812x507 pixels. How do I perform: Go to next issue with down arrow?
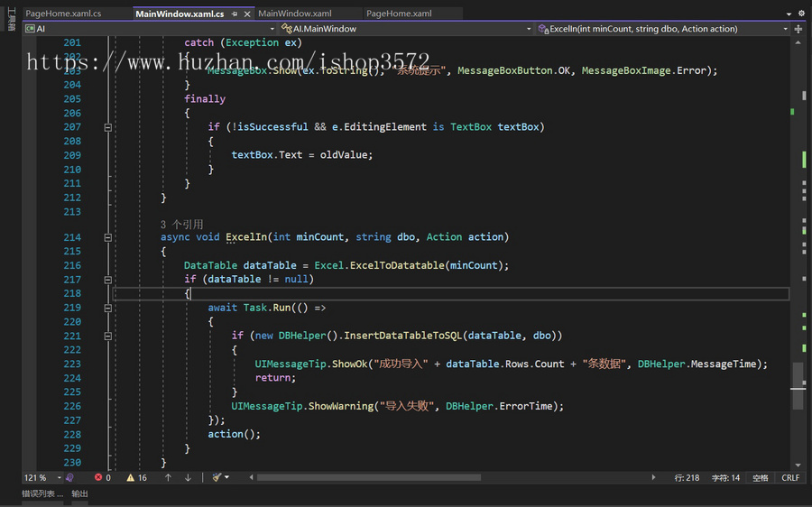(188, 477)
